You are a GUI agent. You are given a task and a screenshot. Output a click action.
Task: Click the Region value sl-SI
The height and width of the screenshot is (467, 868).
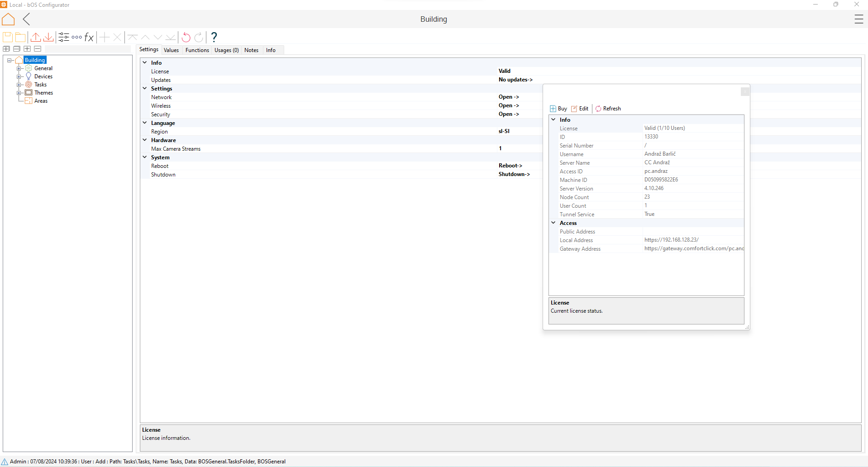[x=504, y=131]
